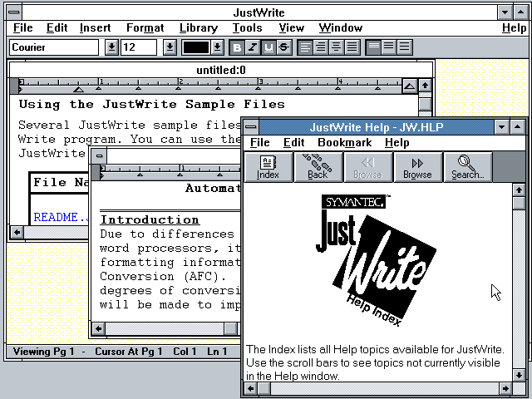Click scroll left arrow in Help window
This screenshot has height=399, width=532.
point(251,388)
